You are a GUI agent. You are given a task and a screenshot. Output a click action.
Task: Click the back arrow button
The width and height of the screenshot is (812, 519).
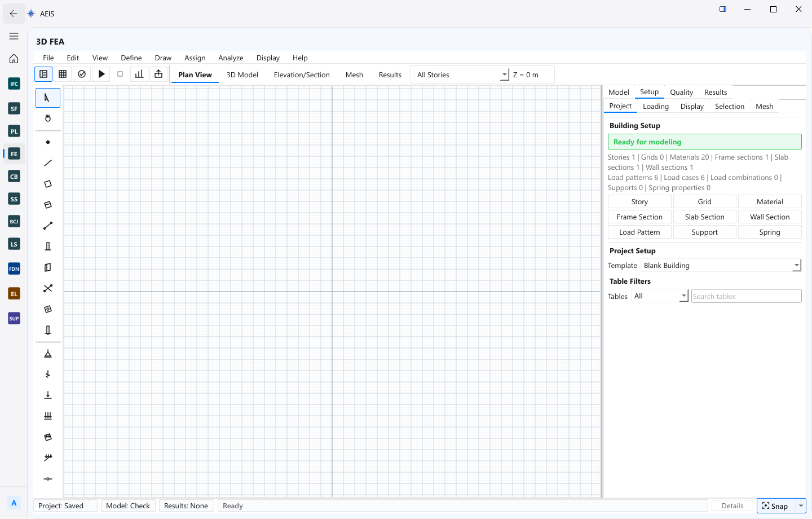[x=14, y=14]
